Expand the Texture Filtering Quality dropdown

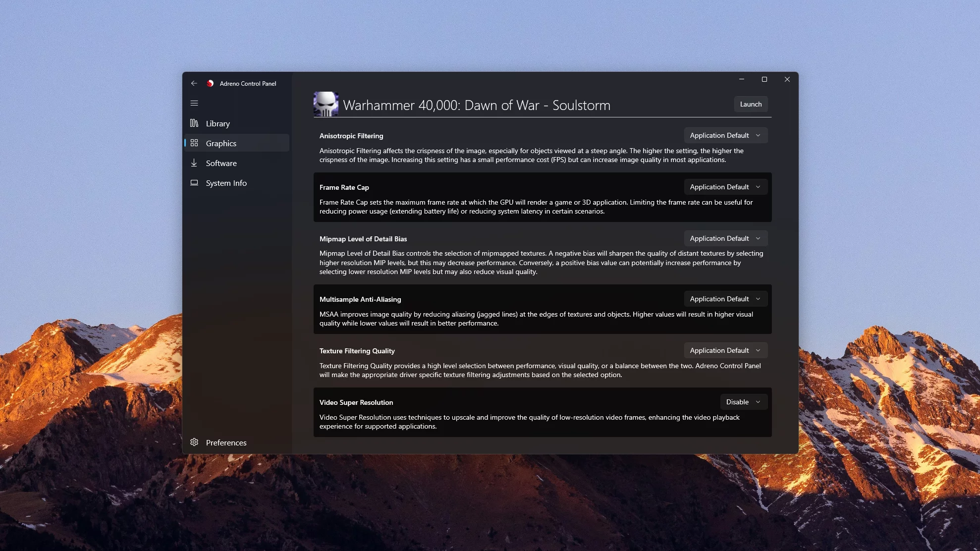pyautogui.click(x=726, y=350)
